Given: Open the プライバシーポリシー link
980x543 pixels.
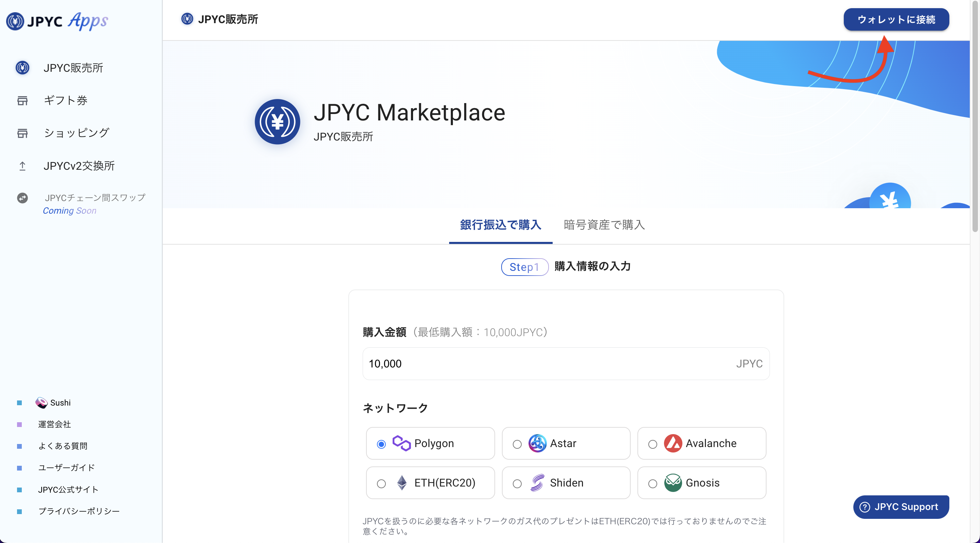Looking at the screenshot, I should 79,511.
